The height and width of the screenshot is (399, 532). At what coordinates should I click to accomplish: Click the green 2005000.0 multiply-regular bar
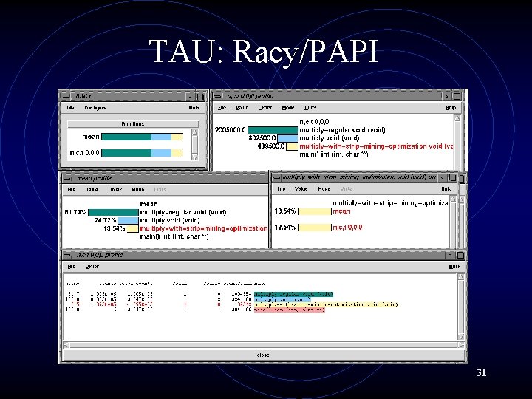(273, 130)
